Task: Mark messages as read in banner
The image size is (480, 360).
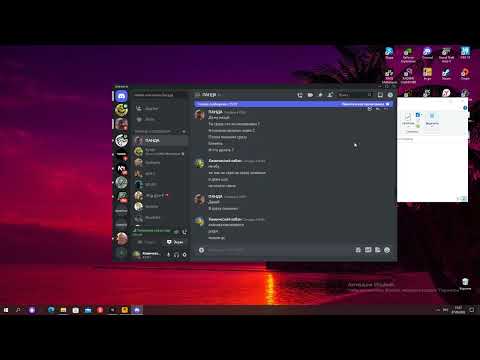Action: point(366,104)
